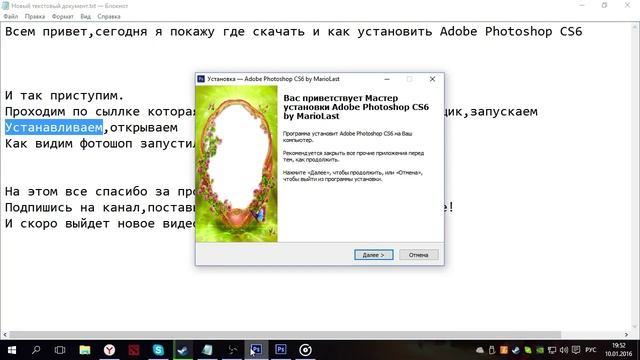Open NVIDIA tray icon

pos(540,350)
